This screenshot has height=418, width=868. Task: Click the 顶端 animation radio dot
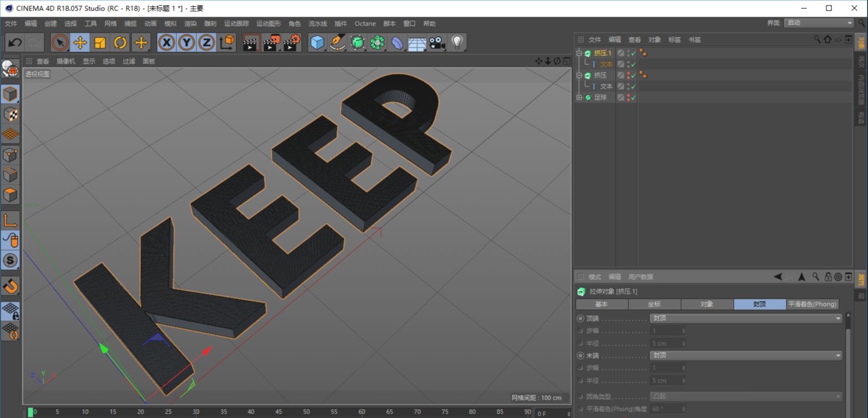(x=581, y=319)
